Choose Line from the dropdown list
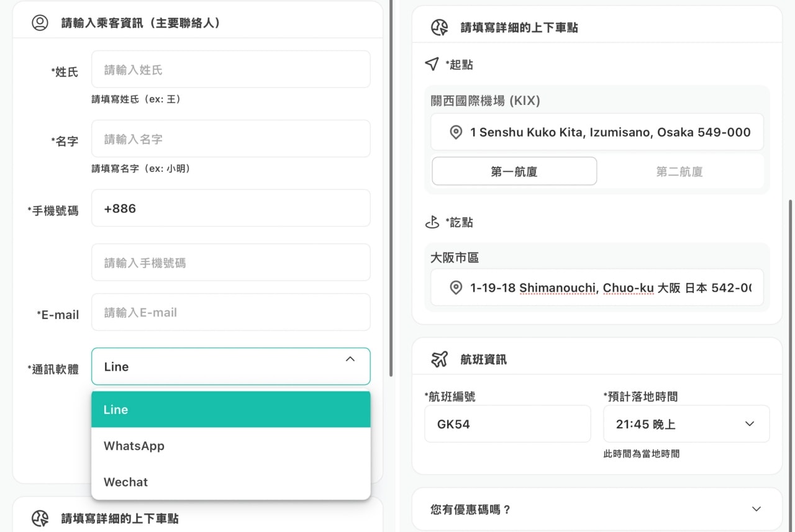This screenshot has width=795, height=532. [x=230, y=410]
